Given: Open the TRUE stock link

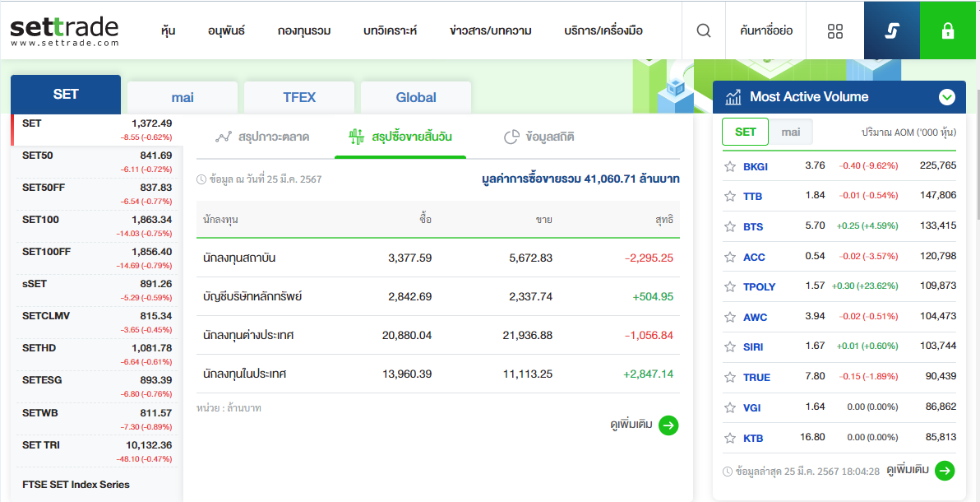Looking at the screenshot, I should coord(757,378).
